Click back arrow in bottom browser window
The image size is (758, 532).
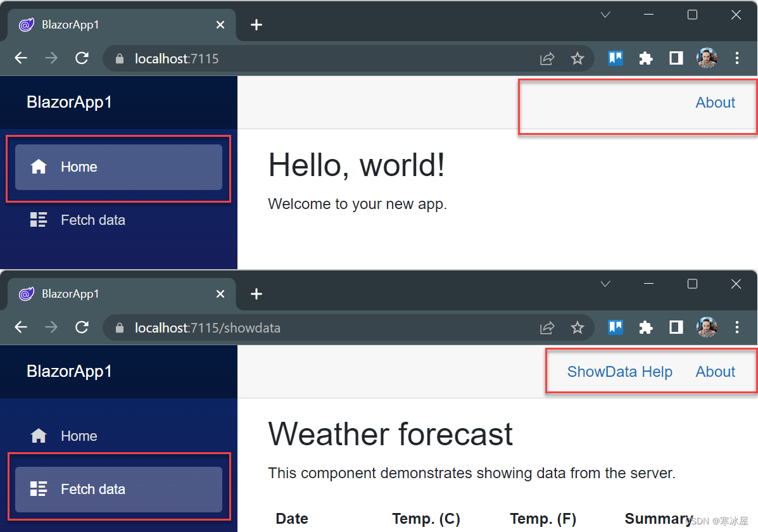tap(21, 327)
